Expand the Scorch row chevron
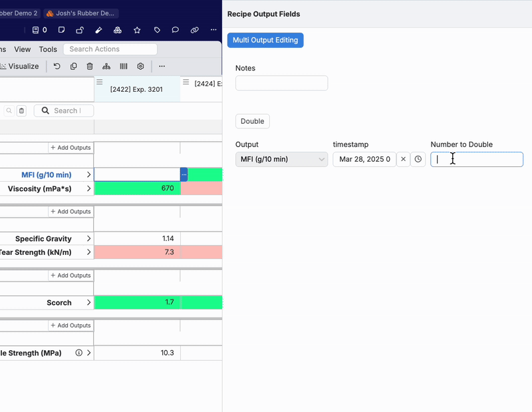 (x=88, y=302)
